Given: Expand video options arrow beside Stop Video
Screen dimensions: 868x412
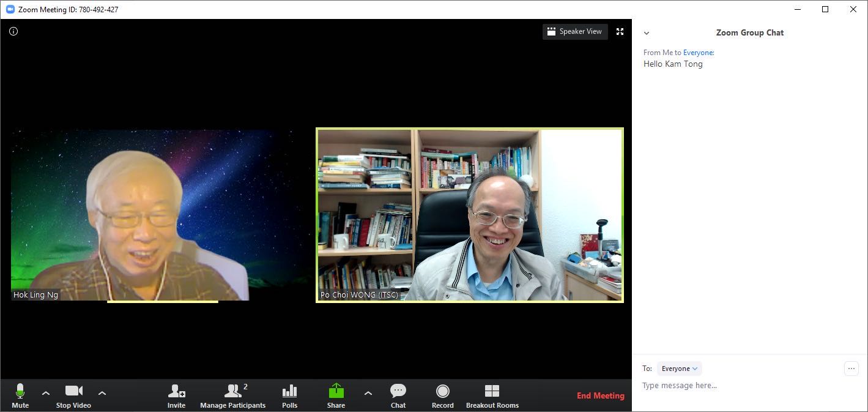Looking at the screenshot, I should click(102, 393).
